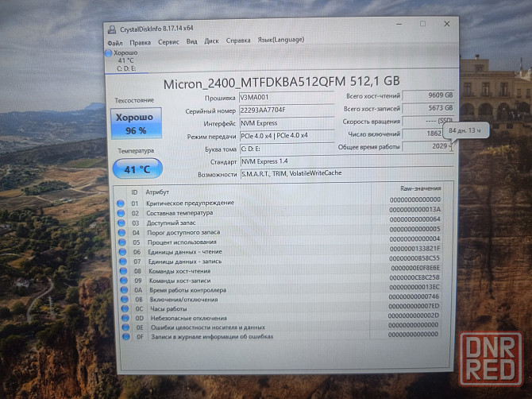The width and height of the screenshot is (532, 399).
Task: Select attribute text Небезопасные отключения
Action: tap(189, 318)
